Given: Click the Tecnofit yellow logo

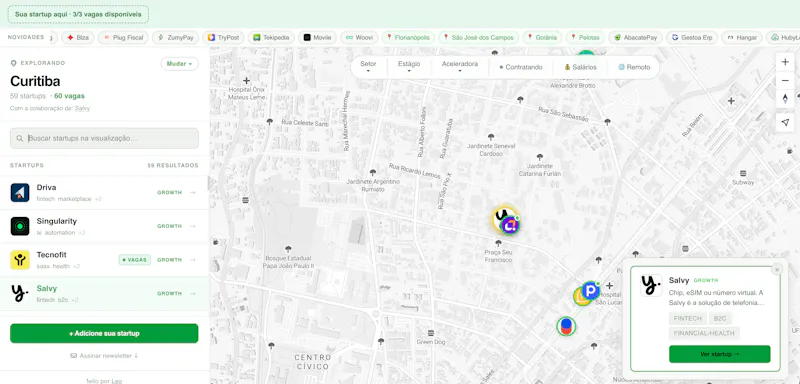Looking at the screenshot, I should (20, 260).
